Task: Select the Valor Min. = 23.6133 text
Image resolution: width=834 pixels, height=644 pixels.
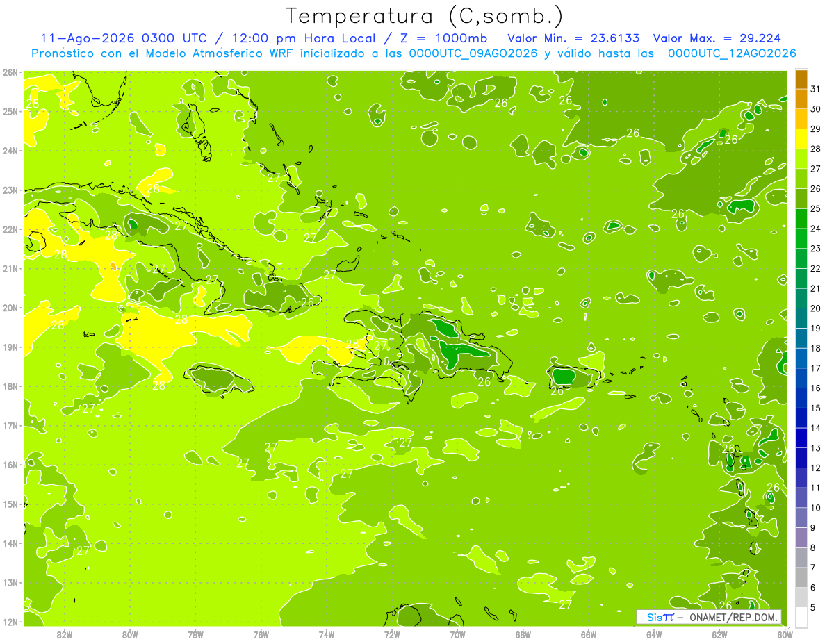Action: (x=573, y=38)
